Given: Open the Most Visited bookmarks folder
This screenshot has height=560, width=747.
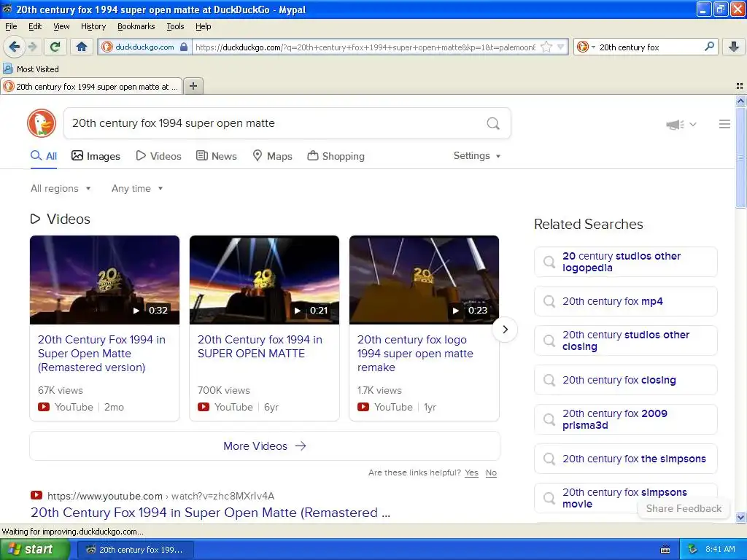Looking at the screenshot, I should pos(31,69).
